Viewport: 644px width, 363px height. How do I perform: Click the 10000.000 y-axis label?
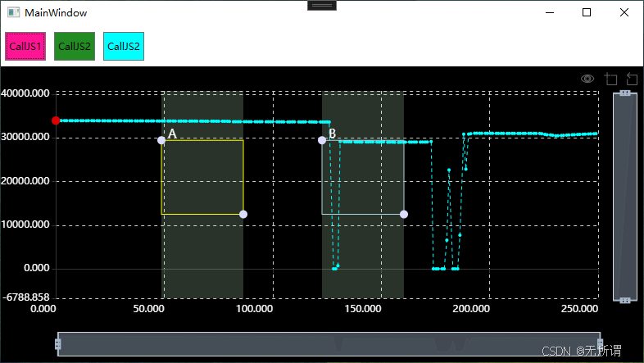click(x=25, y=225)
